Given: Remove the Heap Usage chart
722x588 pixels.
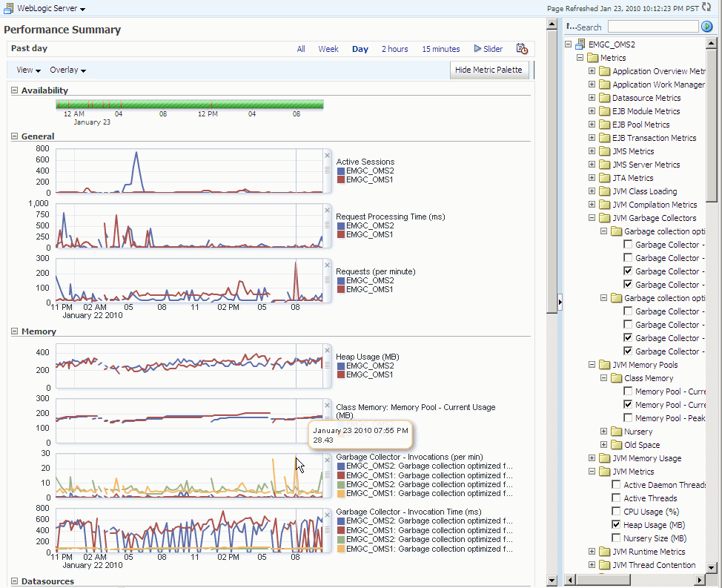Looking at the screenshot, I should 328,351.
